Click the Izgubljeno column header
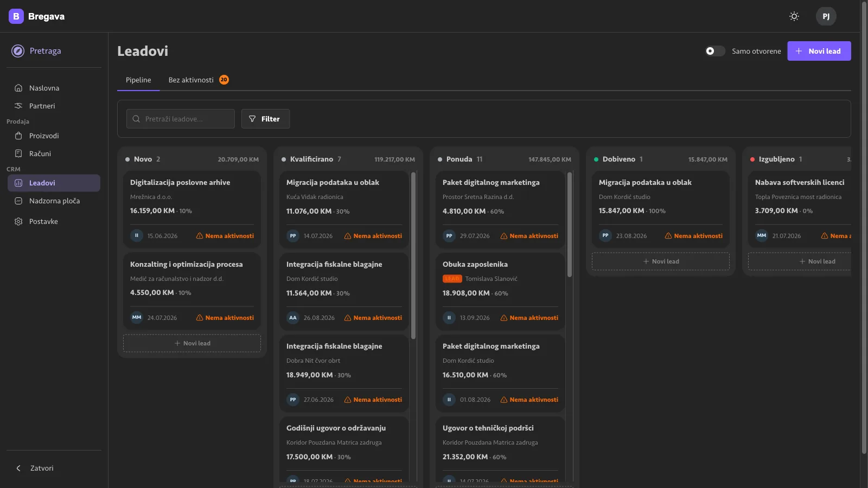868x488 pixels. 800,159
